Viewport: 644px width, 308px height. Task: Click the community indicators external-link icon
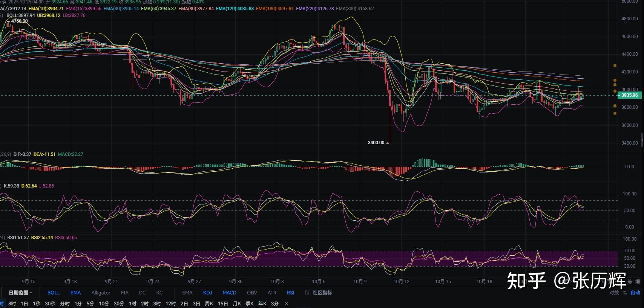point(307,293)
